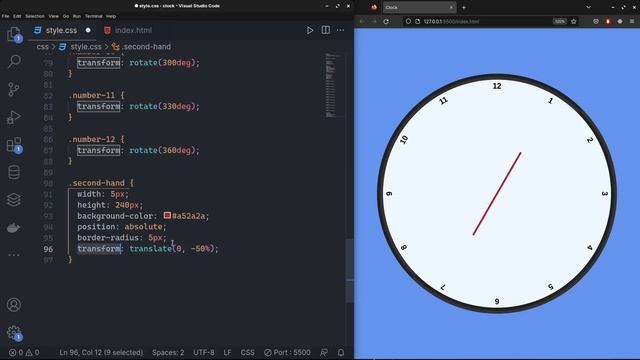This screenshot has height=360, width=640.
Task: Change indentation via Spaces: 2
Action: [x=168, y=352]
